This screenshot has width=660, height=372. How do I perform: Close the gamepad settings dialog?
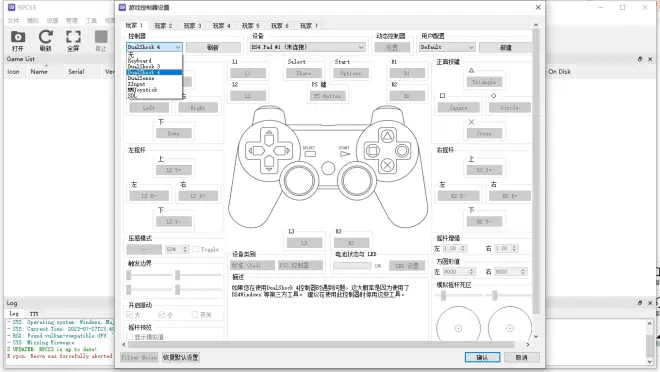tap(538, 7)
